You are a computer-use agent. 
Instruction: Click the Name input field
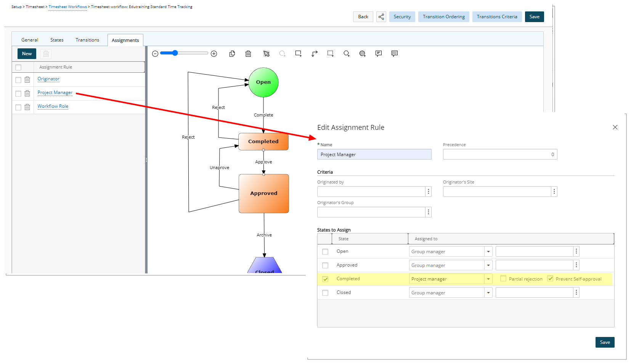click(x=374, y=154)
